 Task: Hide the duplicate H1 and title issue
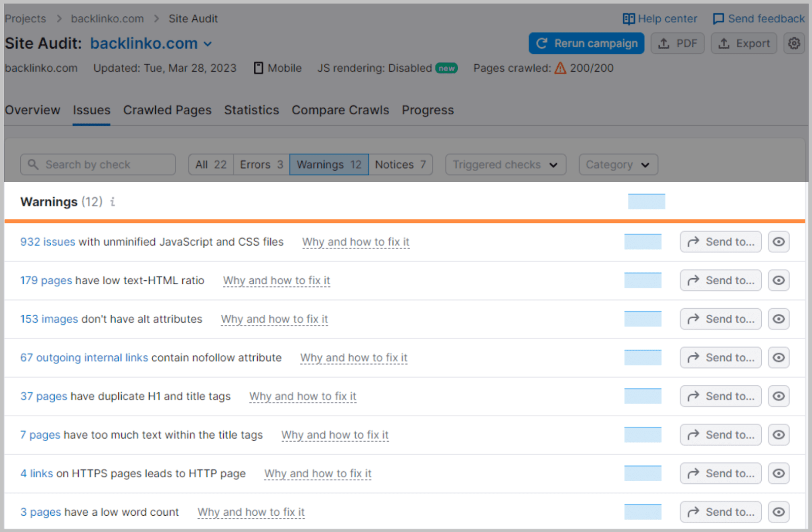tap(779, 396)
